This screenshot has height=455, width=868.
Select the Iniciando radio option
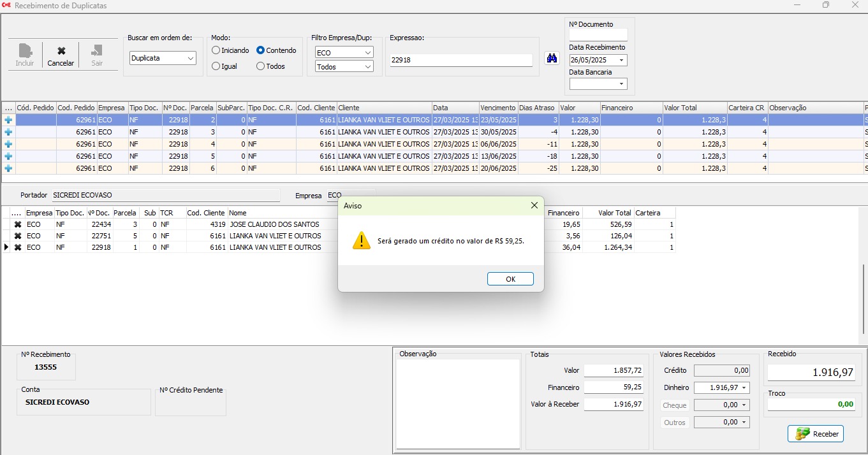click(x=216, y=50)
